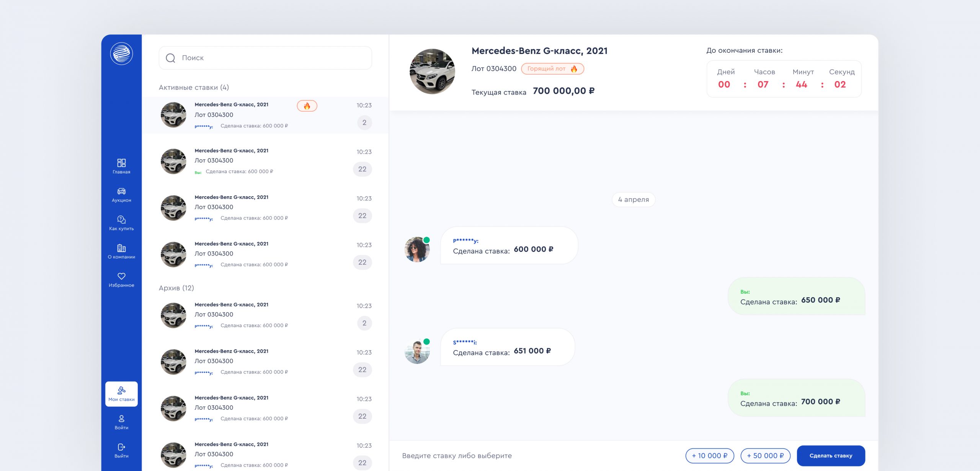
Task: Add + 10 000 ₽ to bid
Action: [x=709, y=456]
